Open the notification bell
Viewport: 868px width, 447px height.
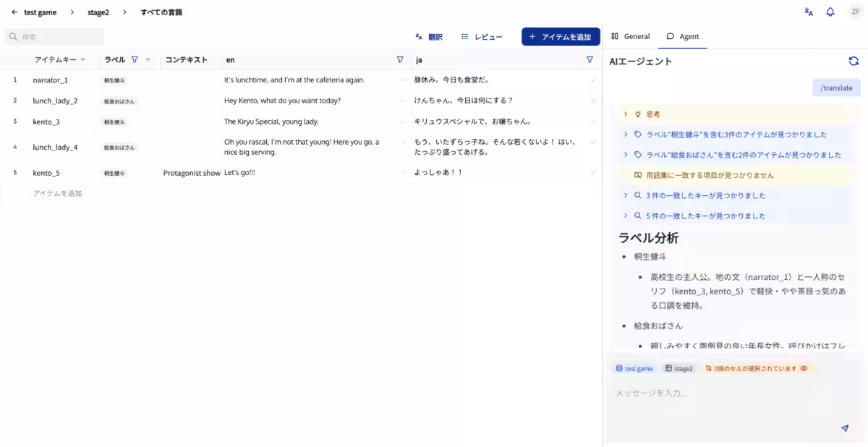click(830, 12)
